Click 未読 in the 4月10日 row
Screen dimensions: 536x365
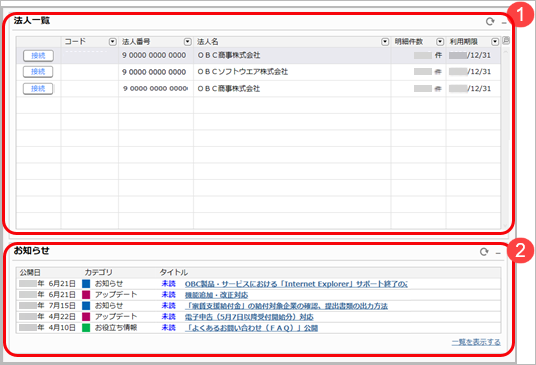coord(169,327)
